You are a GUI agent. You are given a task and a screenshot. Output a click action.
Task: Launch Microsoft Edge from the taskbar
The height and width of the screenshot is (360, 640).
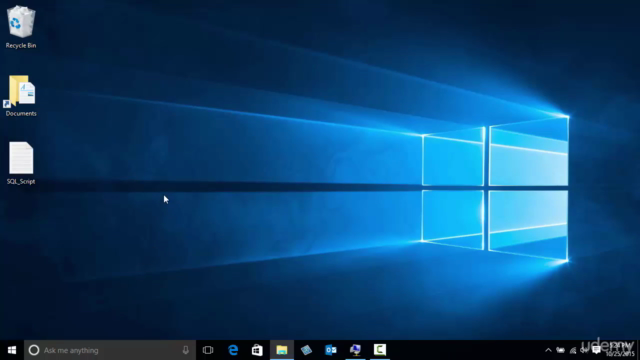coord(233,350)
